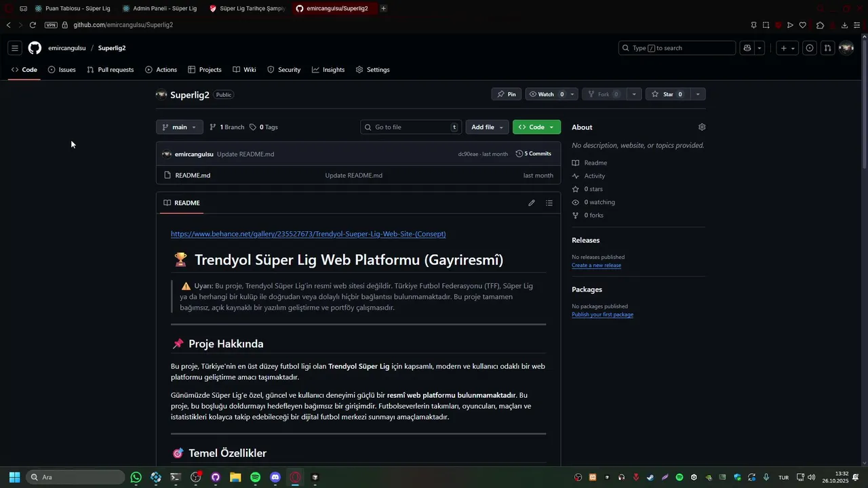Open Discord from the taskbar

click(x=275, y=477)
